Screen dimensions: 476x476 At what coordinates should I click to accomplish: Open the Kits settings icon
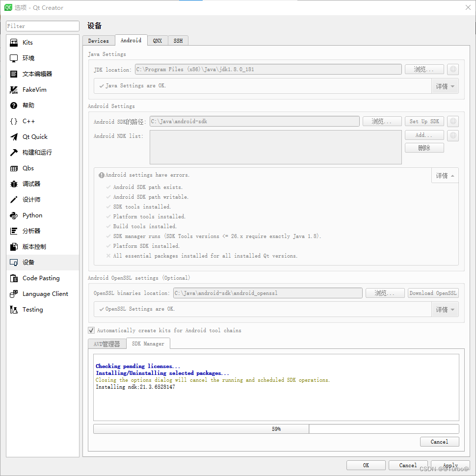(14, 43)
